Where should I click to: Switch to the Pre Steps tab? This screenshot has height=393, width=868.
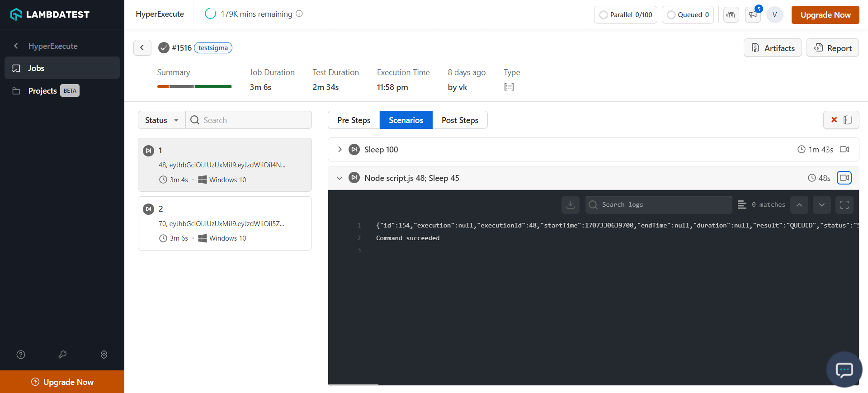point(354,120)
